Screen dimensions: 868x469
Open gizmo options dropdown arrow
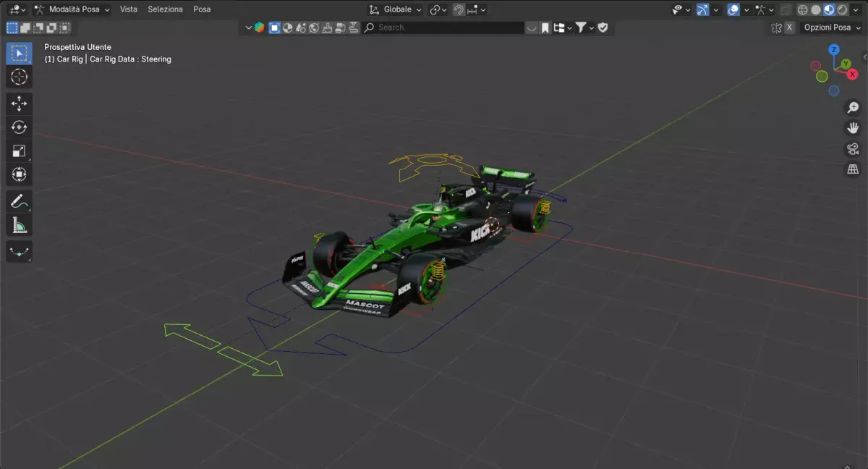pos(715,9)
